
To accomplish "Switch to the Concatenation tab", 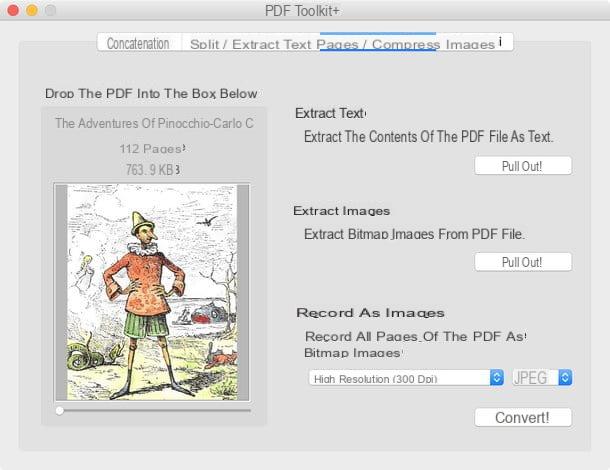I will pyautogui.click(x=139, y=43).
